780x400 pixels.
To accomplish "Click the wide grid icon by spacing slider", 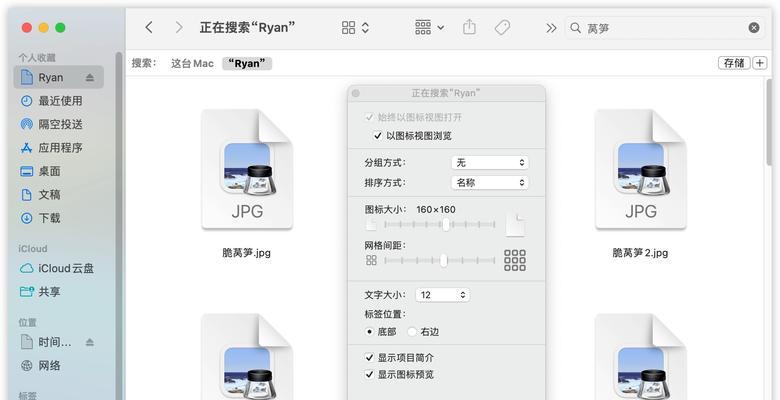I will tap(515, 260).
